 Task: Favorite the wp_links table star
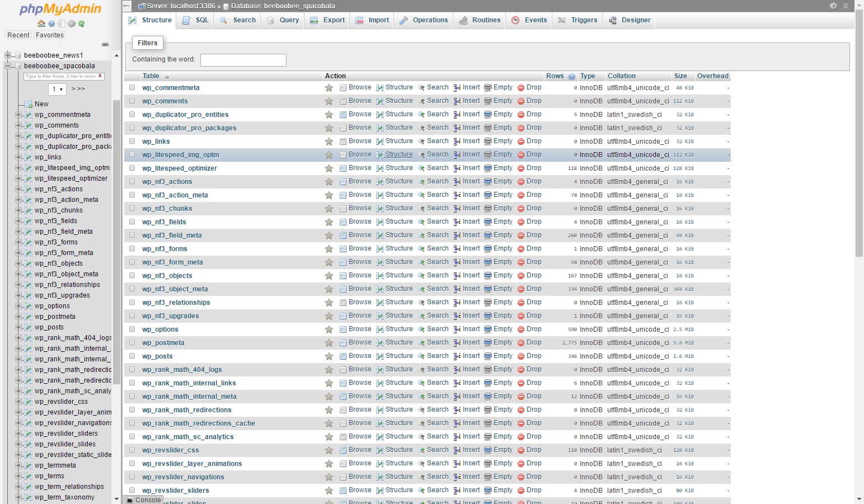click(329, 142)
